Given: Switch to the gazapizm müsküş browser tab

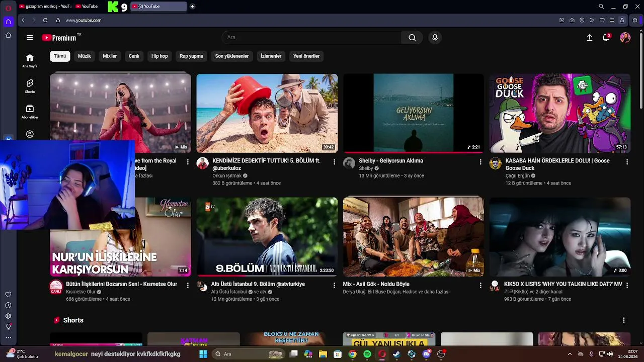Looking at the screenshot, I should coord(45,7).
